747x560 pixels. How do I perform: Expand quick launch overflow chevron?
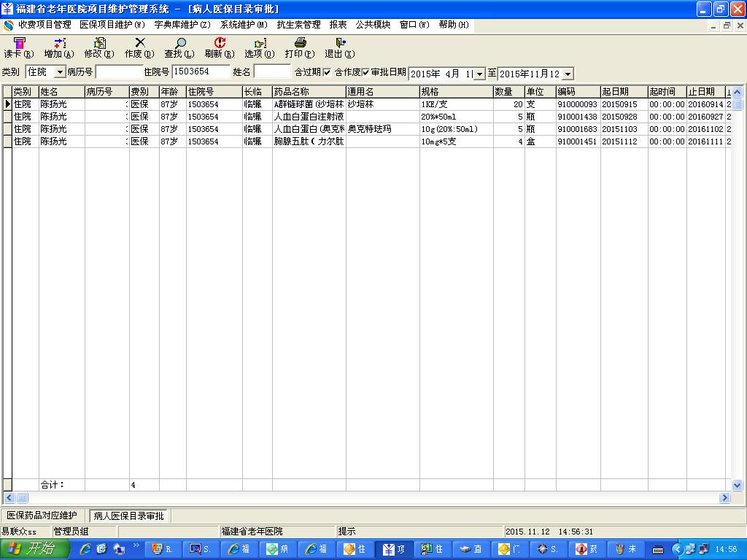coord(136,545)
